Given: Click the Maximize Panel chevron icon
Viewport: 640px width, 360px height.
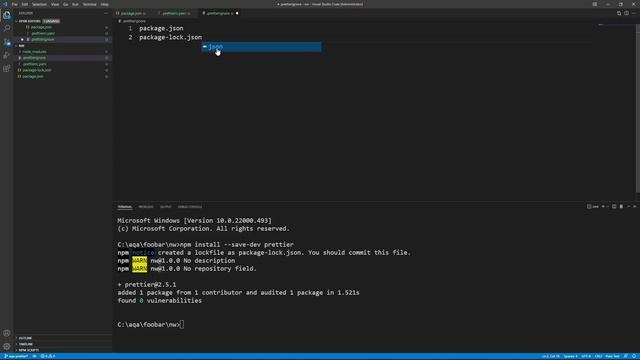Looking at the screenshot, I should click(629, 207).
